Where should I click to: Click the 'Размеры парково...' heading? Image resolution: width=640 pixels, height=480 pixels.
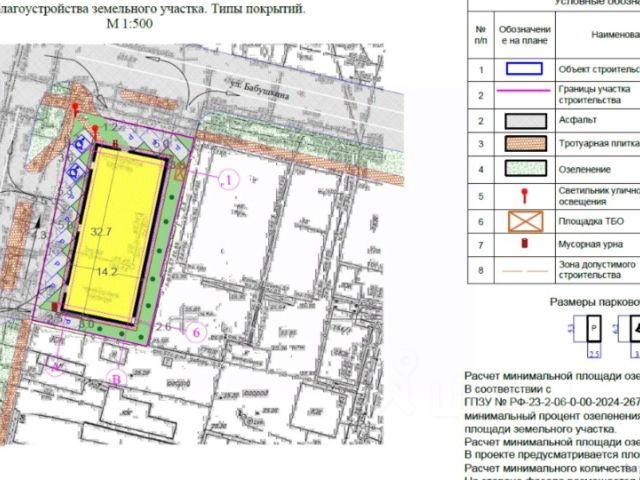click(x=595, y=302)
